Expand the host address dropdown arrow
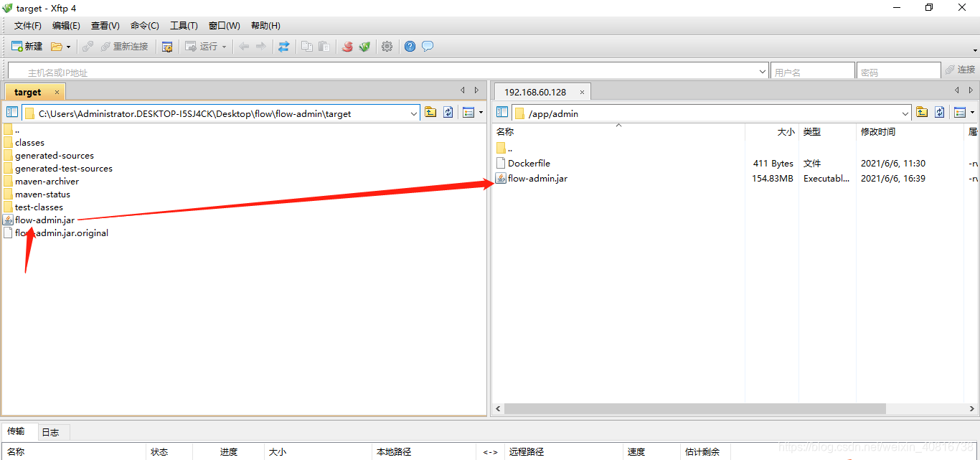This screenshot has width=980, height=460. (763, 72)
